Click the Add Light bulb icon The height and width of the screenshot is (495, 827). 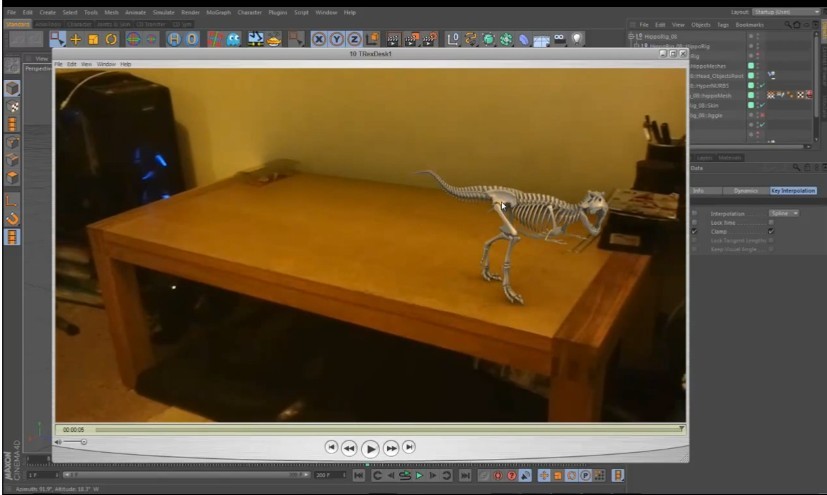578,39
